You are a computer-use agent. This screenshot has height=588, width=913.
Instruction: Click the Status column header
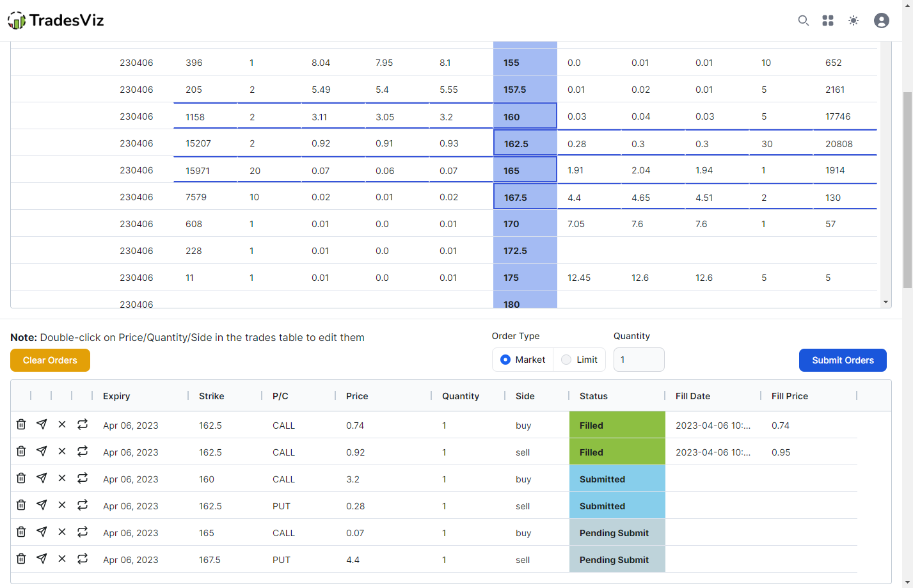(594, 396)
